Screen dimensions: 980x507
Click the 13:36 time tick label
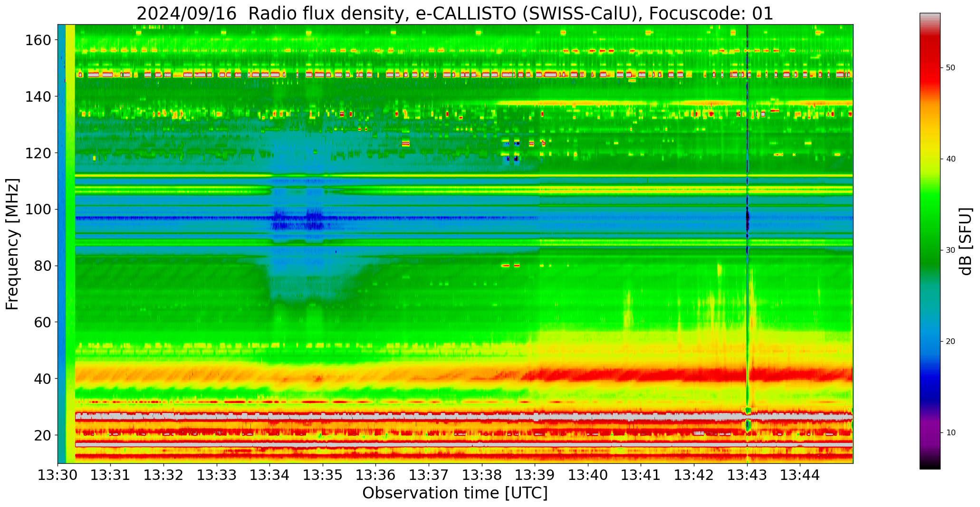pos(376,475)
